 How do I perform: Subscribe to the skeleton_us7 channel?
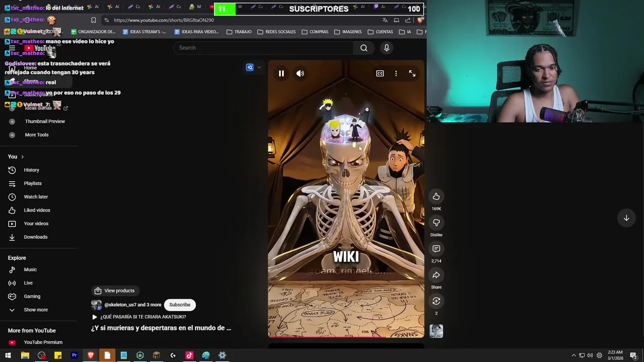point(180,305)
